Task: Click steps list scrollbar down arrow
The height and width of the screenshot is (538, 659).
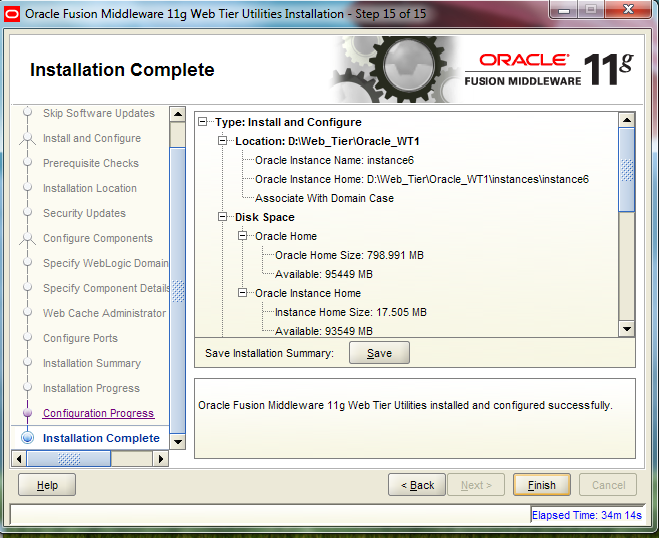Action: click(178, 442)
